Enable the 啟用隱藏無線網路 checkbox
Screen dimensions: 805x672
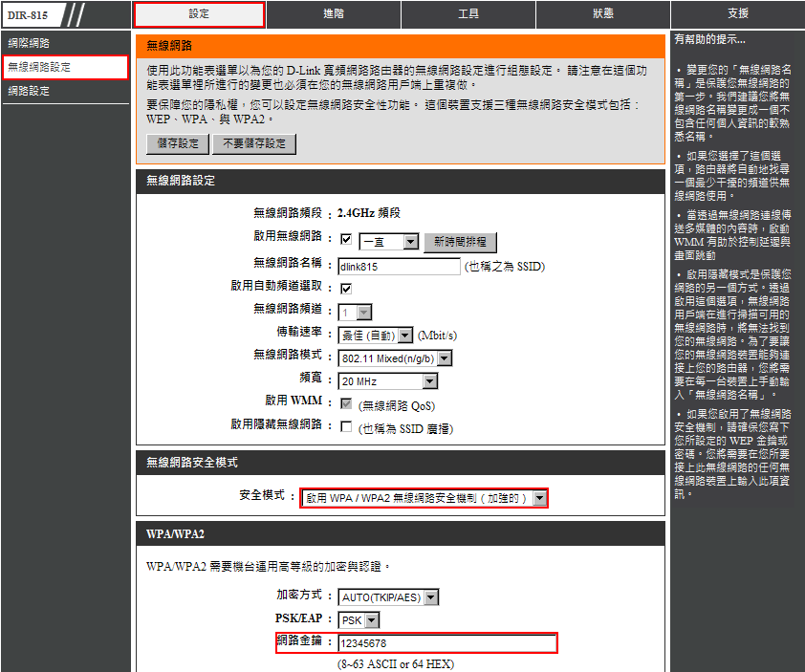coord(346,427)
